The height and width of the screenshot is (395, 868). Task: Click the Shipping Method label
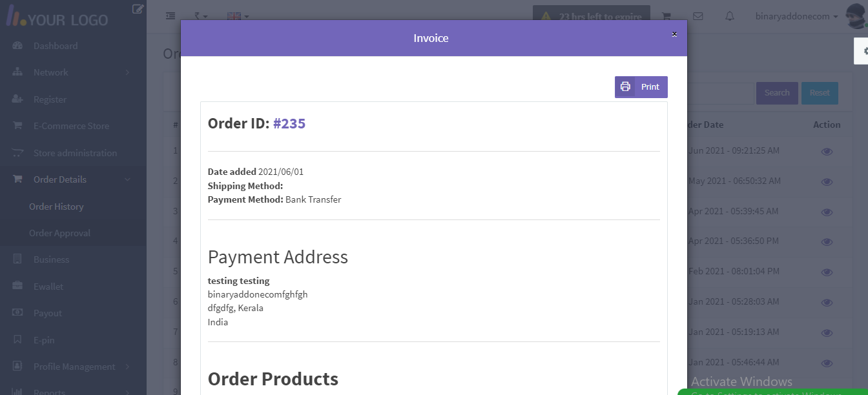pos(245,186)
